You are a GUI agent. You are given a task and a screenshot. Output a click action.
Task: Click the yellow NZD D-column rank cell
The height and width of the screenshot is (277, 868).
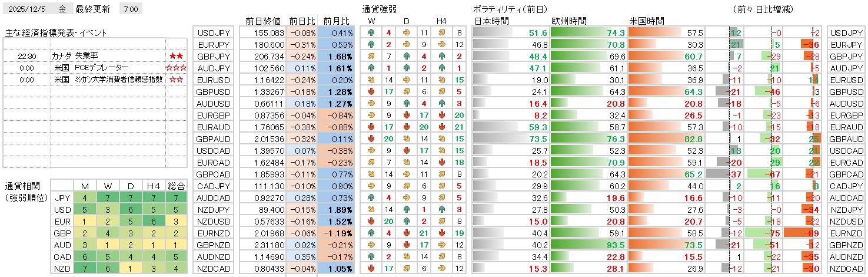pos(131,268)
